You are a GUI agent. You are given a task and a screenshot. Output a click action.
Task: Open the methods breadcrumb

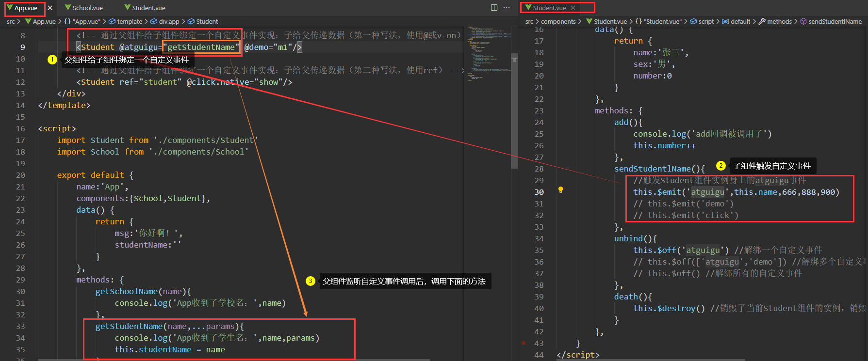coord(779,22)
